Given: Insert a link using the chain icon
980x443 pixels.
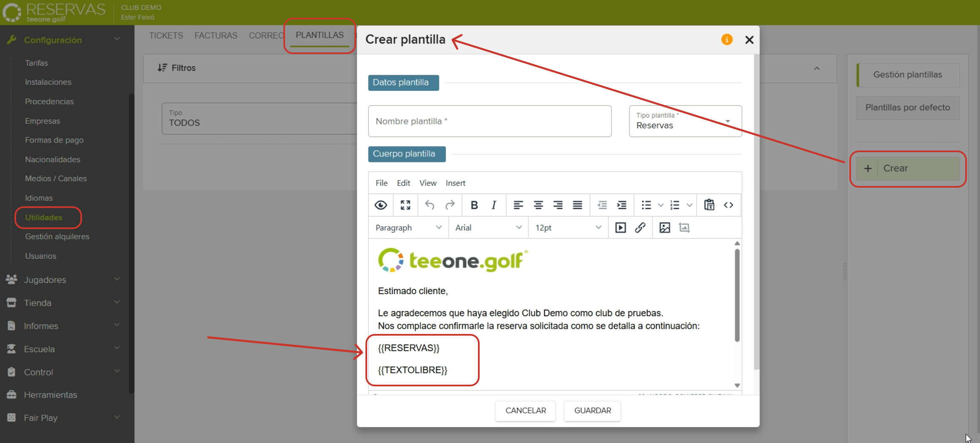Looking at the screenshot, I should click(x=640, y=227).
